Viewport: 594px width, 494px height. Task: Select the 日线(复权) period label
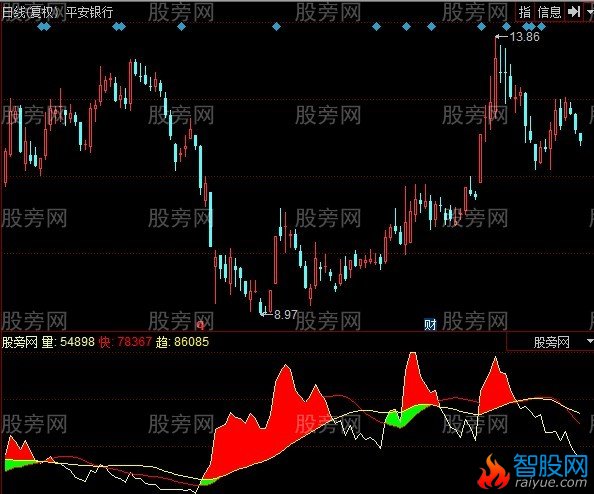(31, 12)
